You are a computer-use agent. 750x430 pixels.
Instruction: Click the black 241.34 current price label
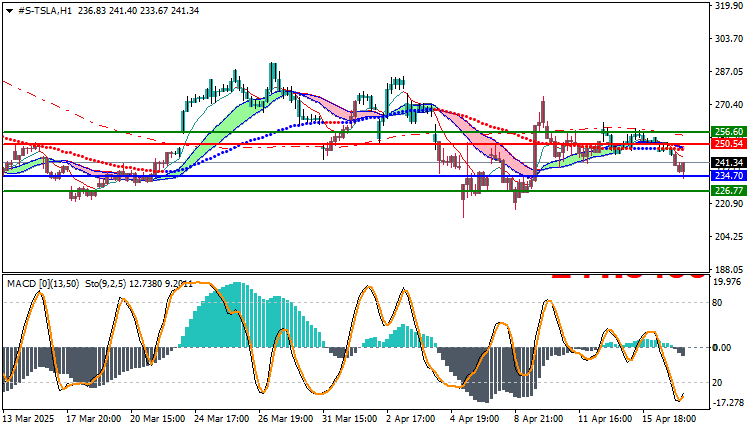tap(728, 163)
